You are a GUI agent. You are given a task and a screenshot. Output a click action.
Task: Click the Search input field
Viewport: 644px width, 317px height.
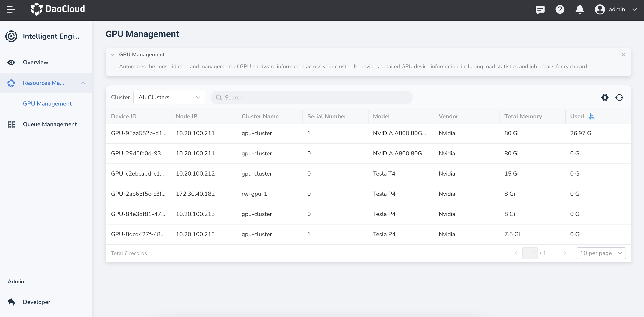[311, 97]
